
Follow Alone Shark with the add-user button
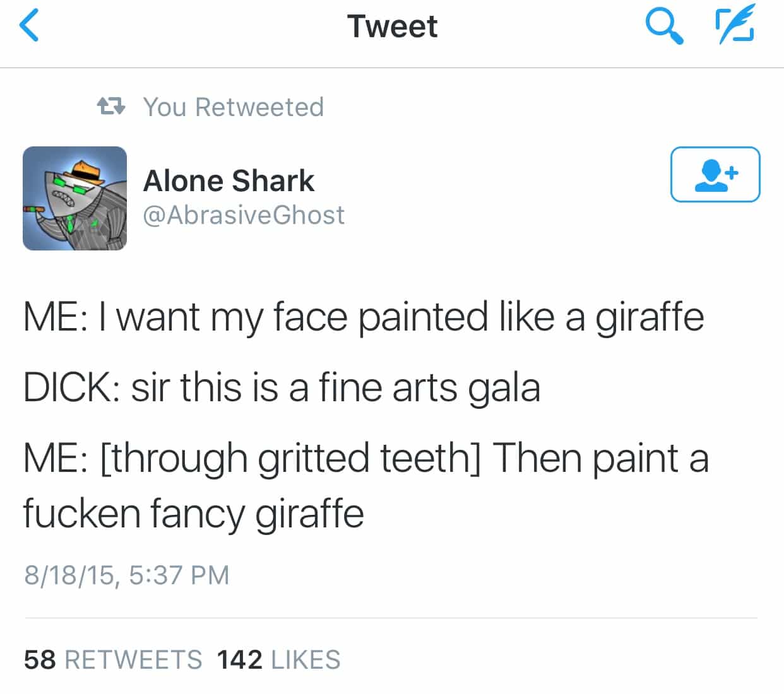click(x=715, y=174)
